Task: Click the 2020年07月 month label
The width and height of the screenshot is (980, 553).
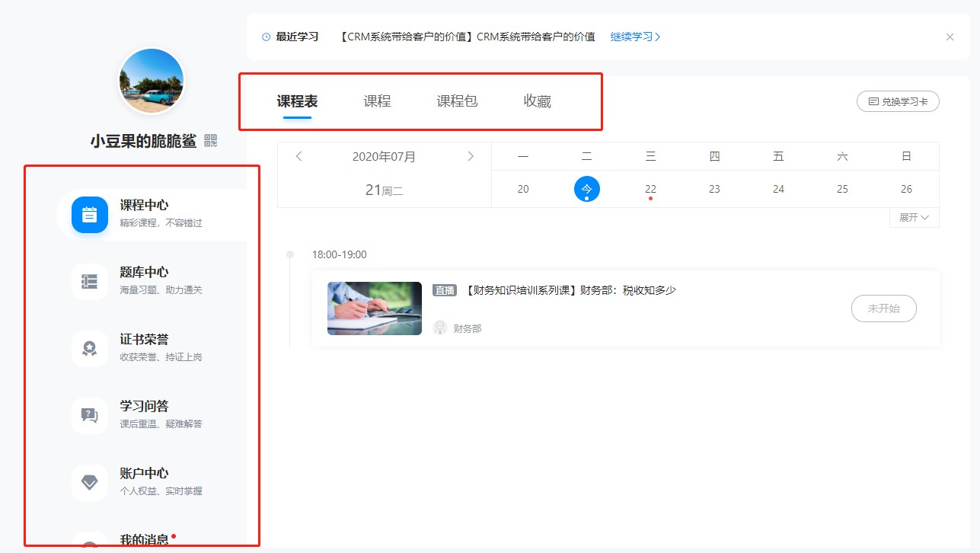Action: (385, 156)
